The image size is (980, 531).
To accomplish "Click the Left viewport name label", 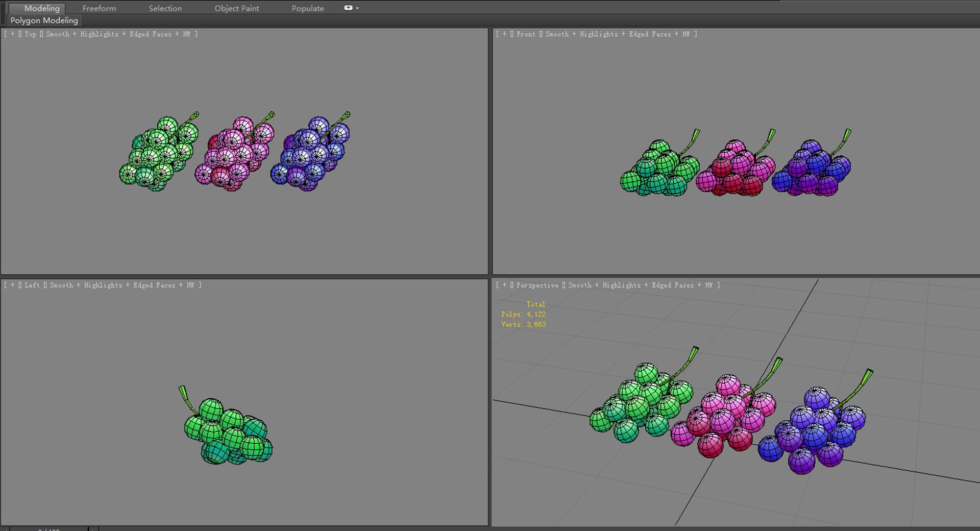I will pos(32,285).
